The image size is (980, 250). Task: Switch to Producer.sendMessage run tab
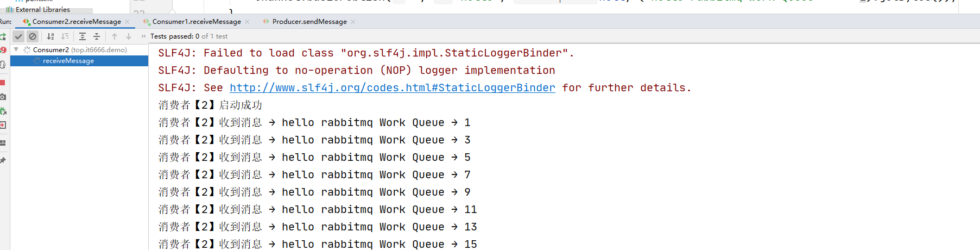click(x=309, y=22)
